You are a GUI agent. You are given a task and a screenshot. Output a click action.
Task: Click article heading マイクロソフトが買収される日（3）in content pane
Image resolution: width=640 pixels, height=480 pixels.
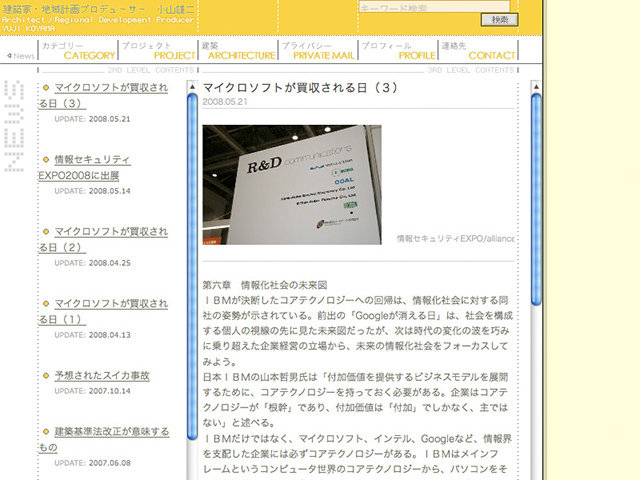[x=300, y=87]
